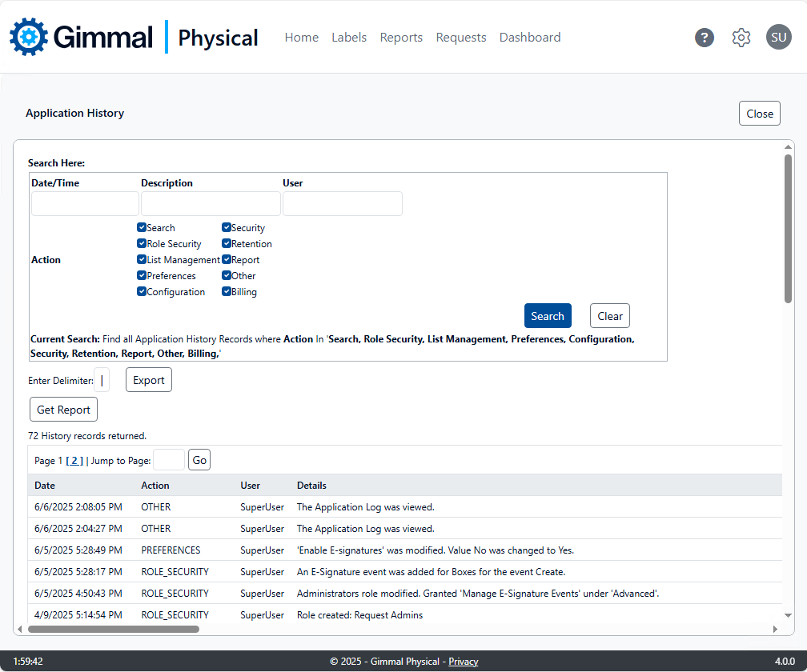Click the Get Report button
Screen dimensions: 807x672
click(63, 410)
